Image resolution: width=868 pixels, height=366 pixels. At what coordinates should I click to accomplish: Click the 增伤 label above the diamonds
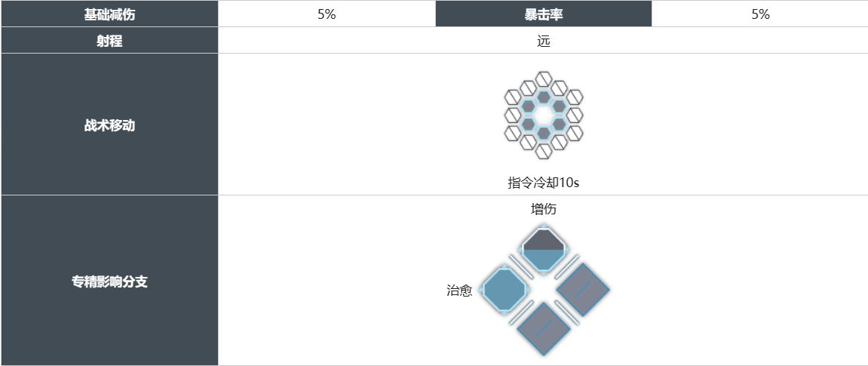(544, 209)
